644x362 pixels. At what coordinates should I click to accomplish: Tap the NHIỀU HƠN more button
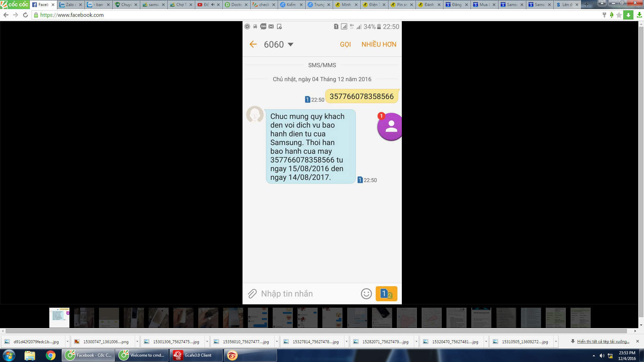(x=379, y=44)
